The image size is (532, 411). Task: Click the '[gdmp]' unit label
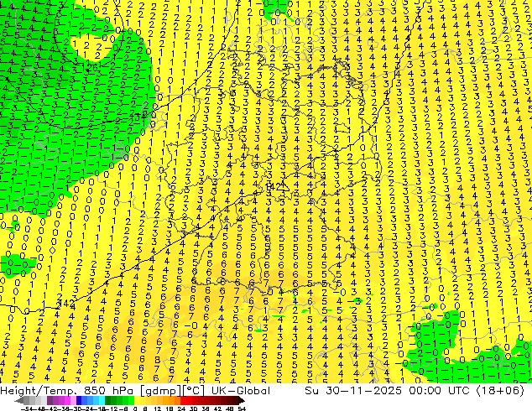click(x=160, y=391)
